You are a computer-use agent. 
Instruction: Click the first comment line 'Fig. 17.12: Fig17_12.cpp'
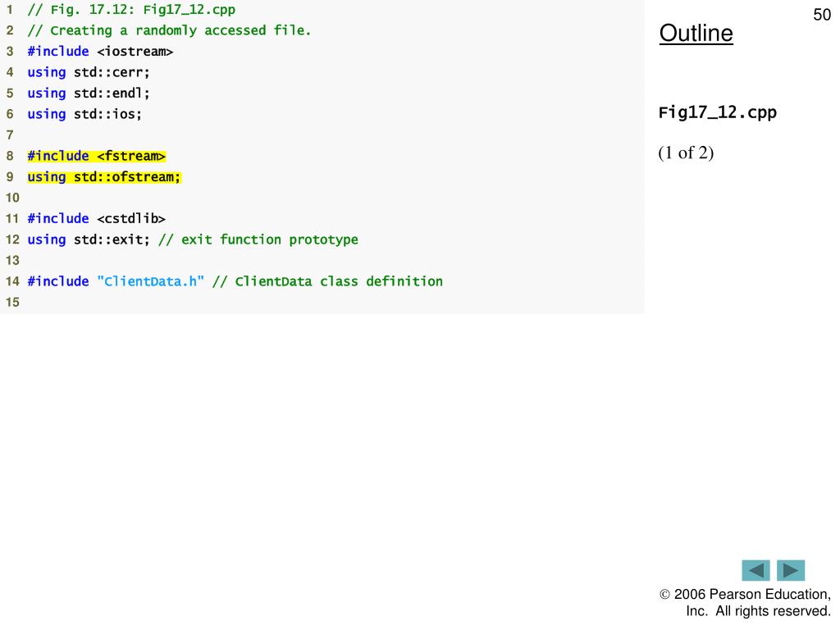click(x=131, y=10)
